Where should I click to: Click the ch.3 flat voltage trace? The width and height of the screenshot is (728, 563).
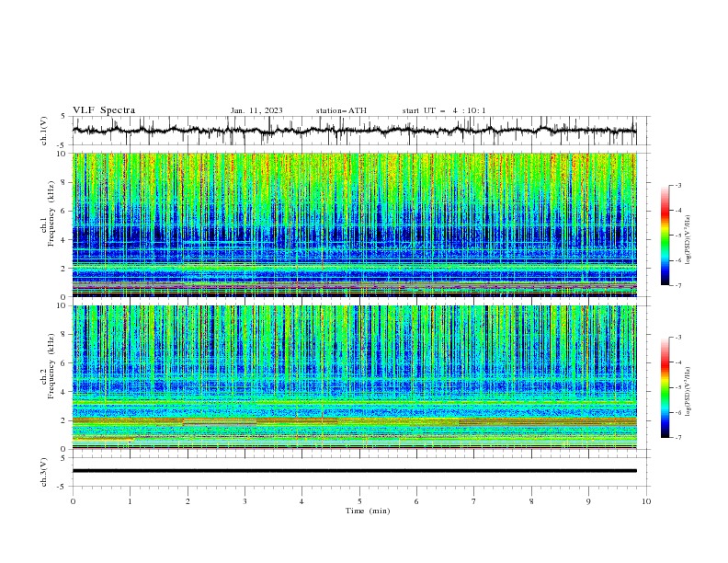point(355,471)
